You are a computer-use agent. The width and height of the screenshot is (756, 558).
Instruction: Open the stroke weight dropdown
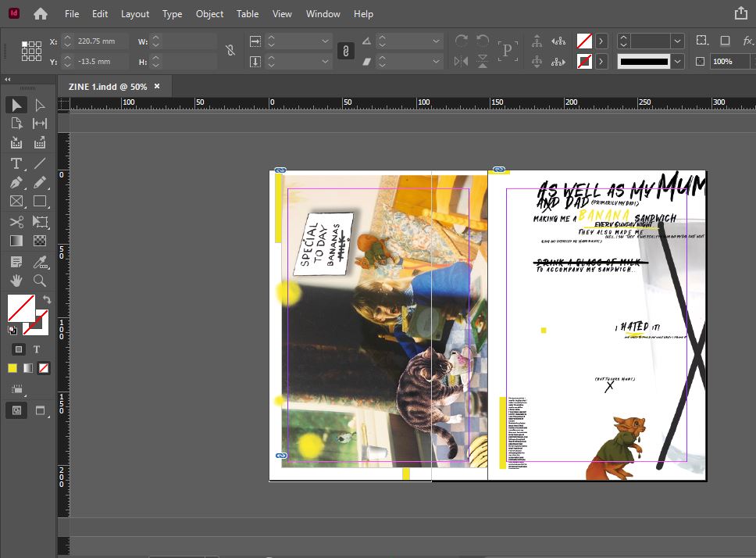click(x=677, y=41)
